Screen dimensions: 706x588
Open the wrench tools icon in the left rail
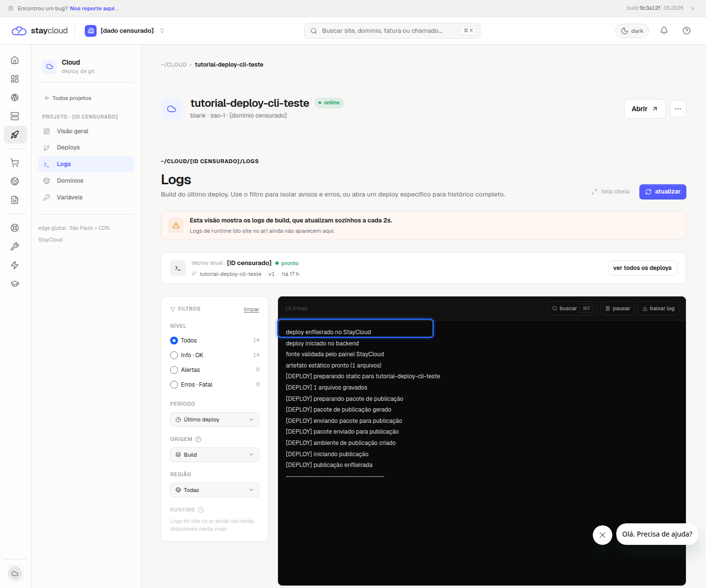click(x=15, y=246)
